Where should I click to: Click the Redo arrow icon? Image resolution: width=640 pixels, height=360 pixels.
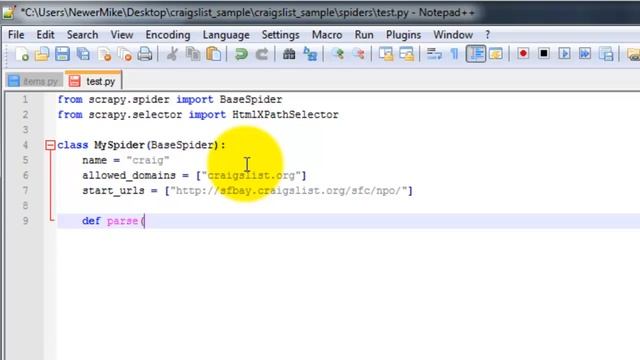tap(262, 54)
